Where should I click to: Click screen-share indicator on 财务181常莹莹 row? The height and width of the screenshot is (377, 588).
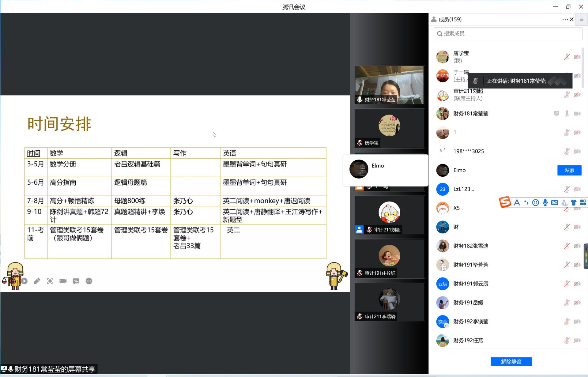click(x=556, y=114)
